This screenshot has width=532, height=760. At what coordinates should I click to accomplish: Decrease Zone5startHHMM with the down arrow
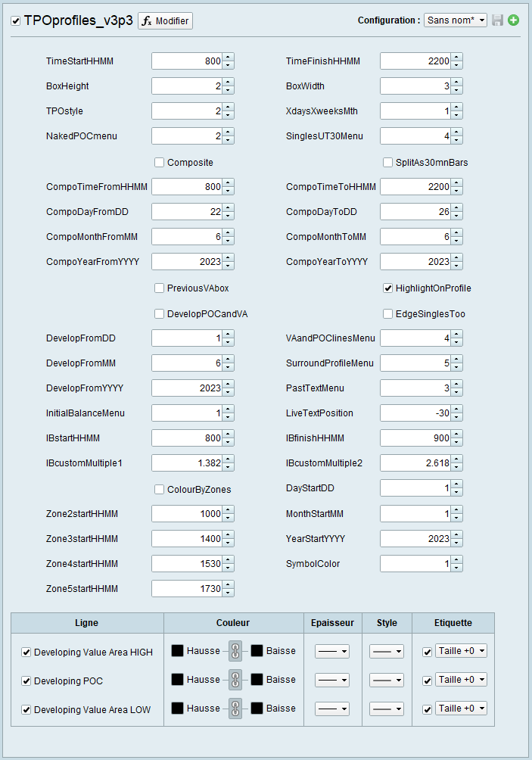pos(229,593)
